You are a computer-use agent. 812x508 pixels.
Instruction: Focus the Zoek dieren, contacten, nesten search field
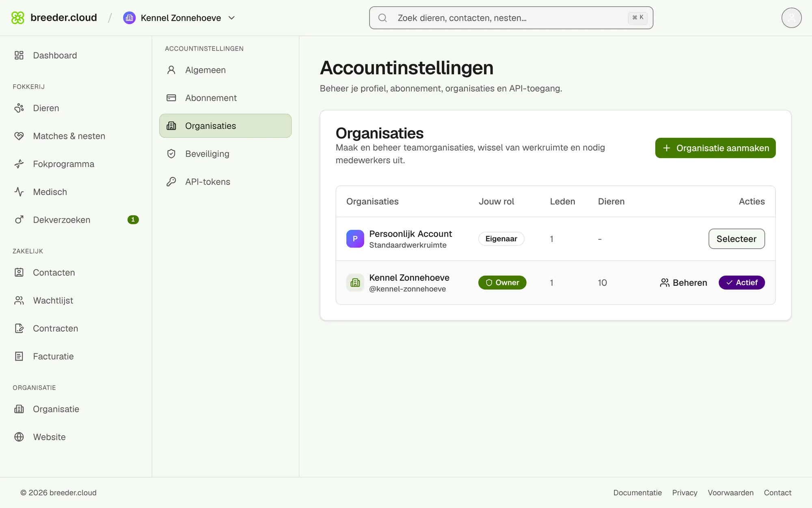(x=511, y=18)
